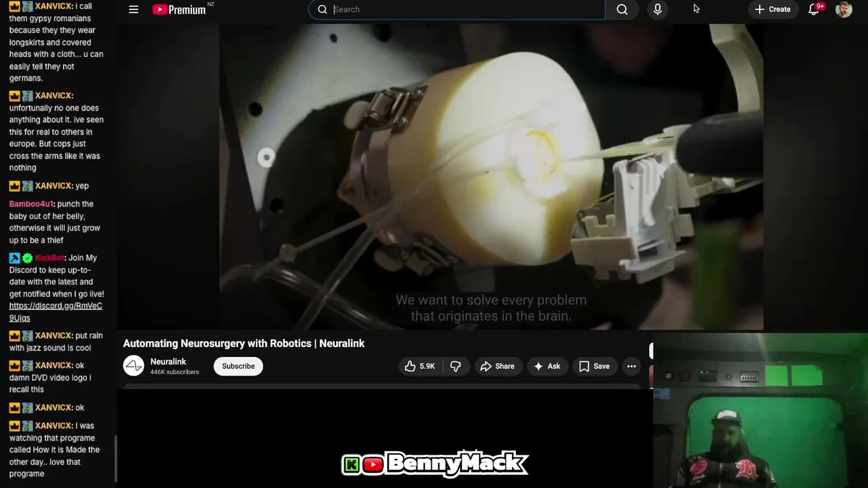Click the KickBot verified badge icon
Screen dimensions: 868x488
click(x=27, y=258)
